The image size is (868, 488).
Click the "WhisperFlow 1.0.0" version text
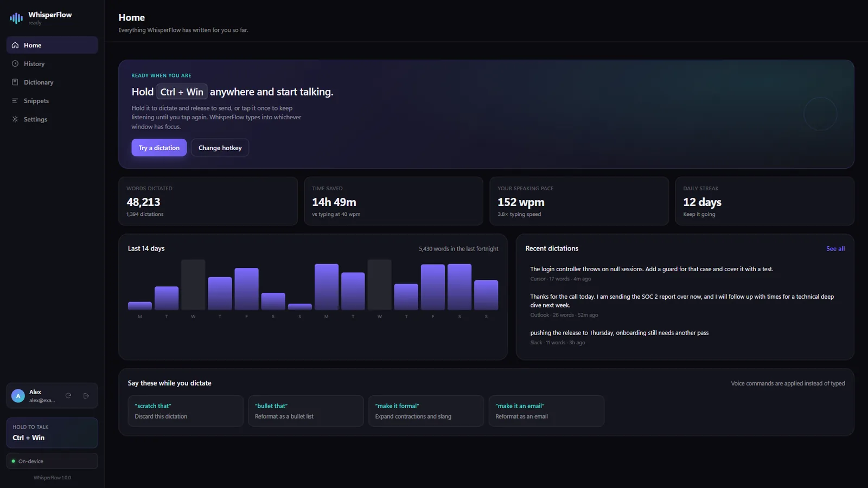[52, 478]
